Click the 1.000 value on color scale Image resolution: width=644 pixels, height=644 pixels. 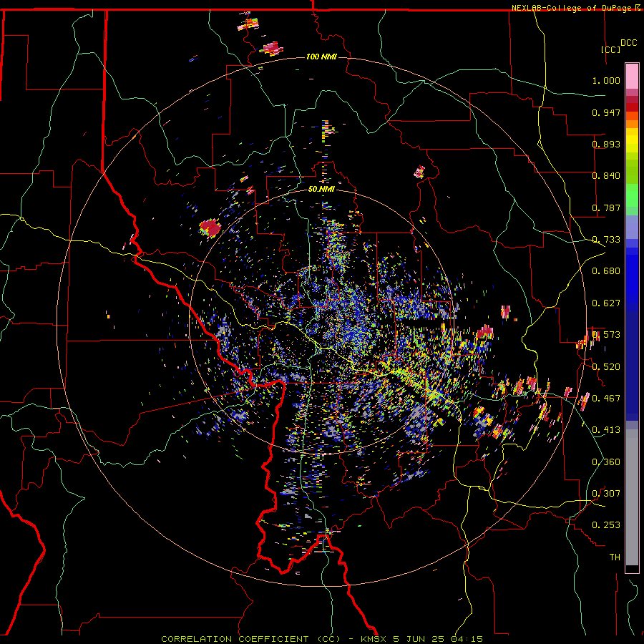(x=606, y=81)
